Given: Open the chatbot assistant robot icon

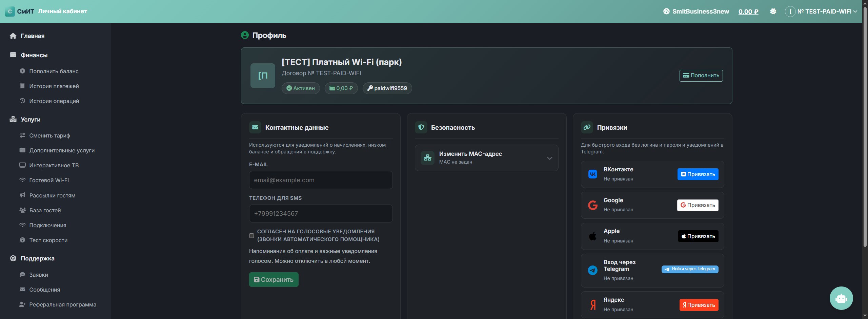Looking at the screenshot, I should click(841, 298).
